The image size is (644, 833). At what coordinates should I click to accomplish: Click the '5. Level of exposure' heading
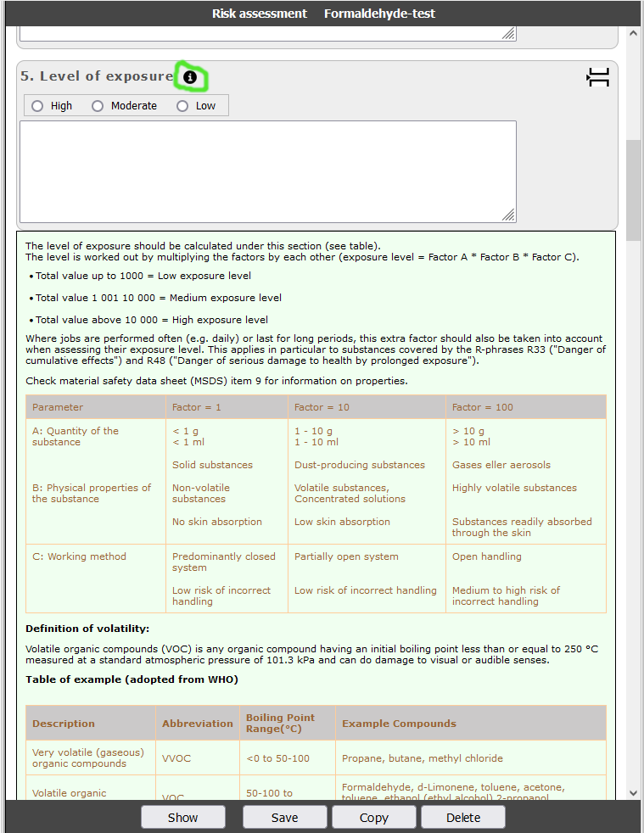(x=98, y=76)
